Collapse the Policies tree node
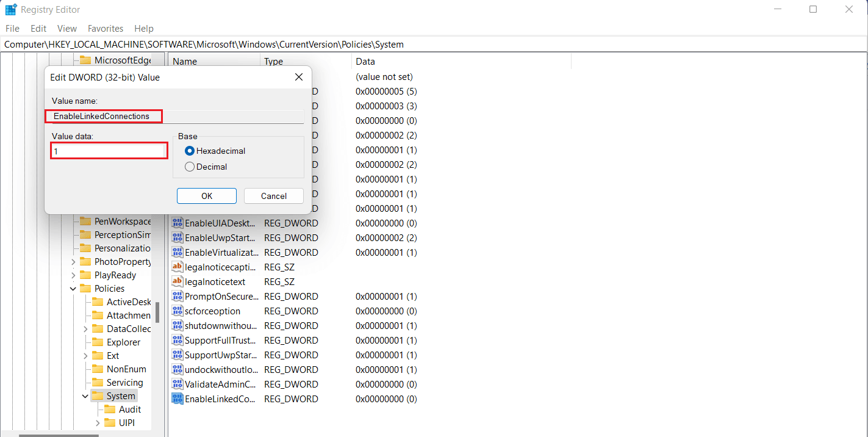 point(73,288)
